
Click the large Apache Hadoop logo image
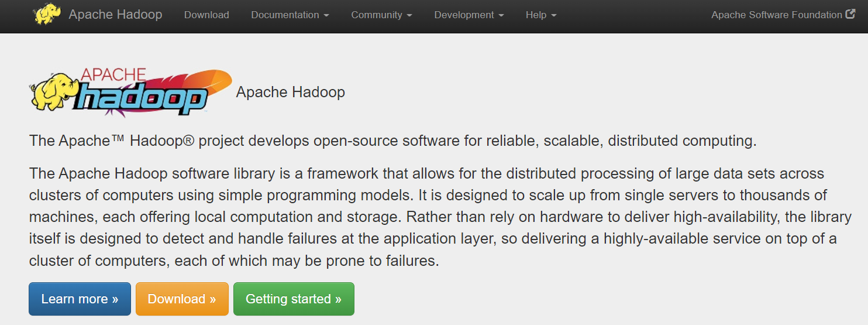click(x=131, y=93)
